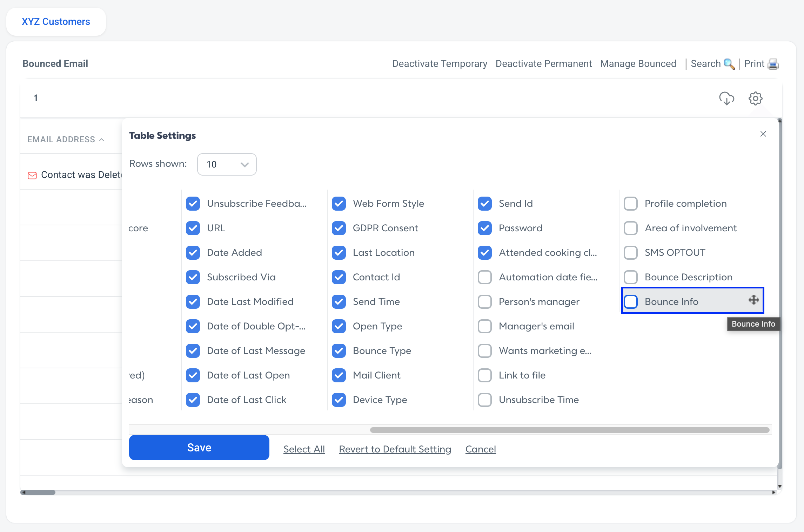Click Revert to Default Setting link
Screen dimensions: 804x532
click(395, 449)
